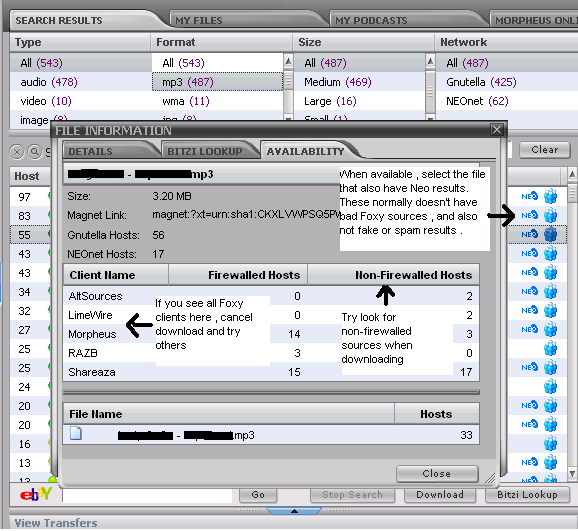Screen dimensions: 578x531
Task: Click the Gnutella hosts icon in row 55
Action: pos(550,234)
